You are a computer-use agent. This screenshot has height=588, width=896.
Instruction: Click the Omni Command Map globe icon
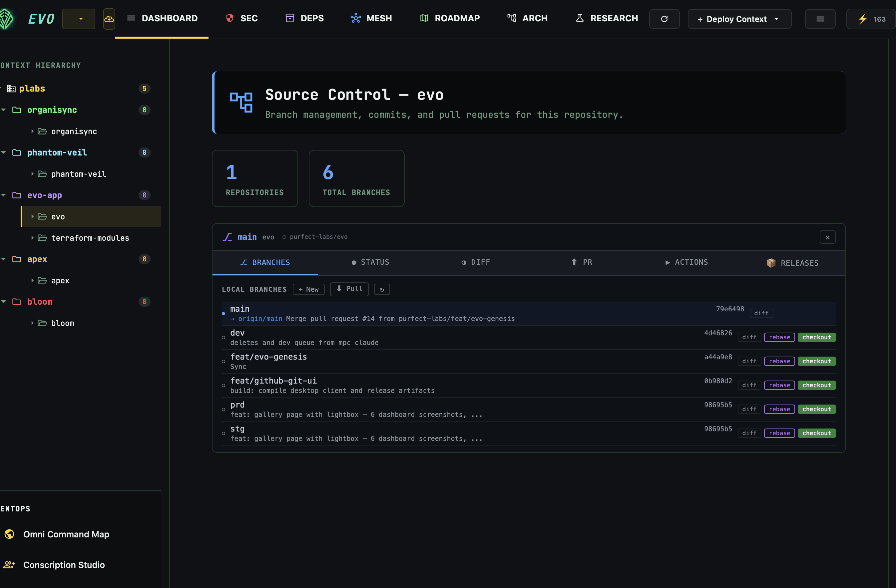(9, 534)
